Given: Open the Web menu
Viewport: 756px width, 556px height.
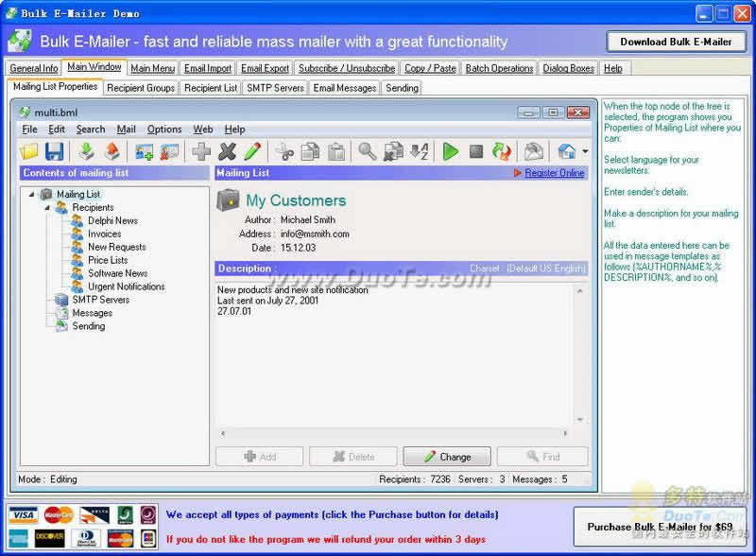Looking at the screenshot, I should (x=203, y=130).
